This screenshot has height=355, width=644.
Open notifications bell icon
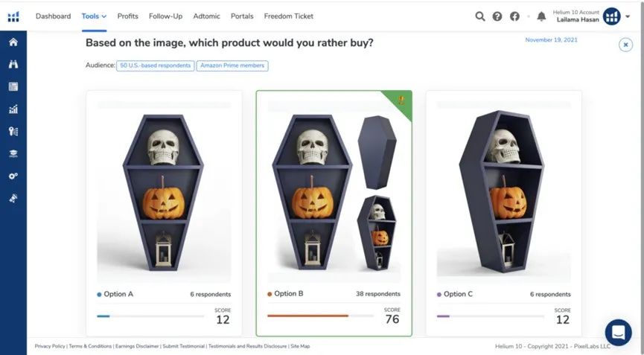[x=541, y=16]
